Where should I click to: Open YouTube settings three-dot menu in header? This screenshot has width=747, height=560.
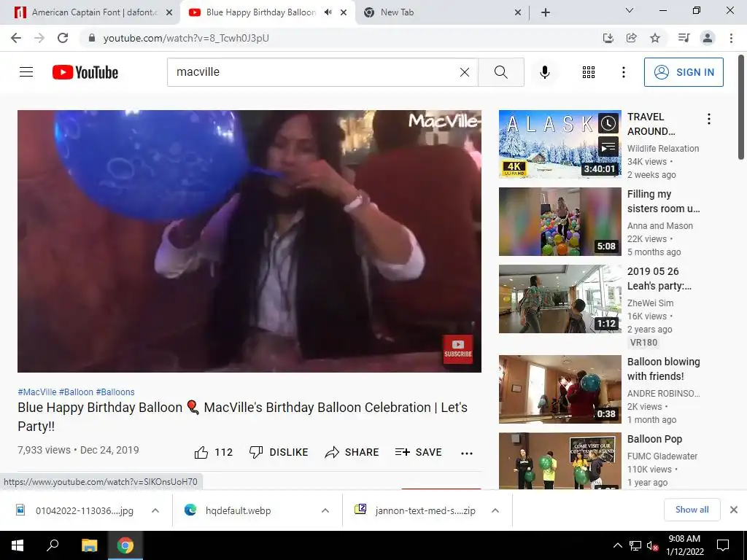[623, 72]
